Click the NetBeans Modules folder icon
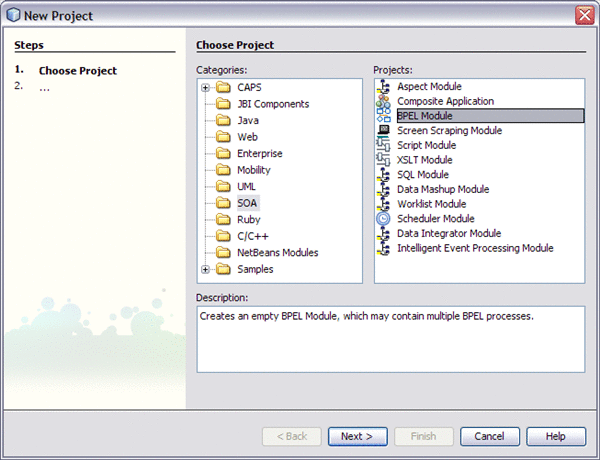This screenshot has width=600, height=460. pyautogui.click(x=223, y=253)
